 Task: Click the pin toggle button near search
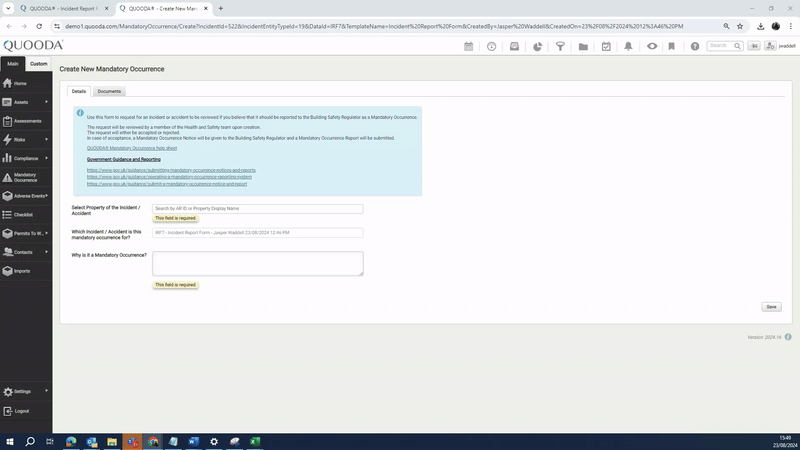pos(754,46)
